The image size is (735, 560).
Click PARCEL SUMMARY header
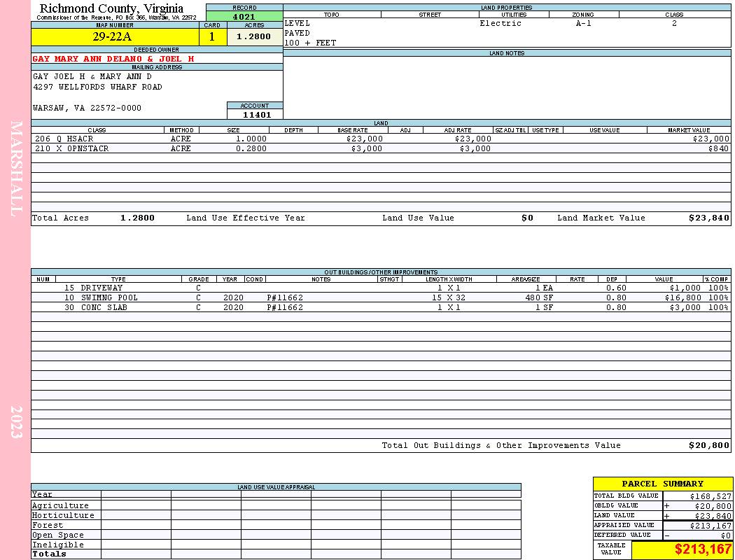pyautogui.click(x=663, y=484)
